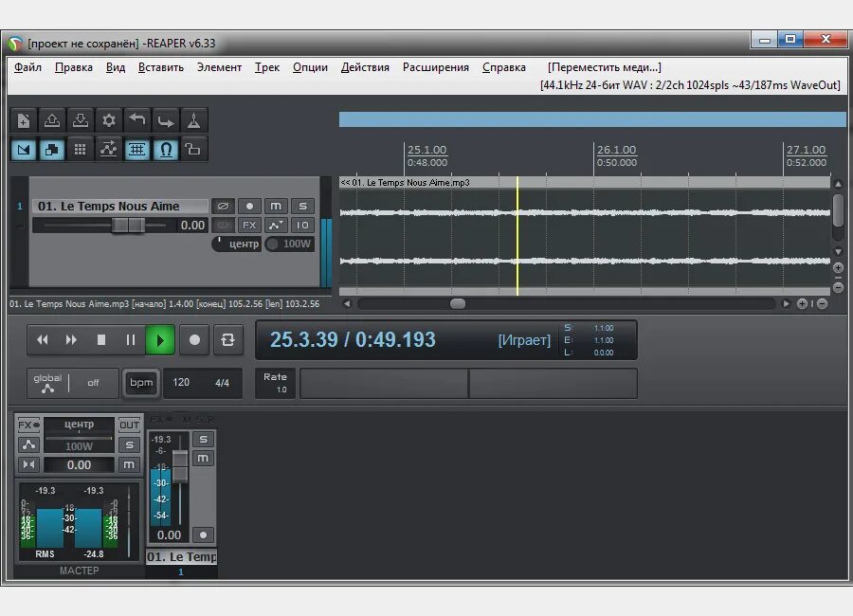Screen dimensions: 853x616
Task: Click the 4/4 time signature field
Action: 222,383
